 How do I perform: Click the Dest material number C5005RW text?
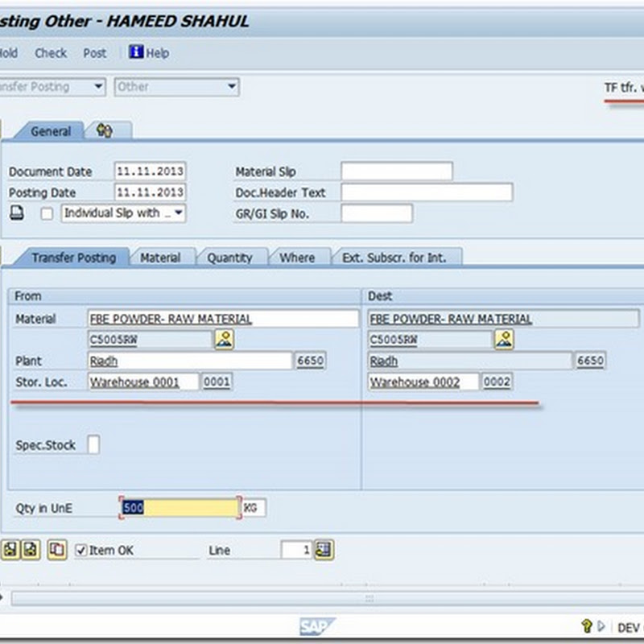tap(394, 340)
